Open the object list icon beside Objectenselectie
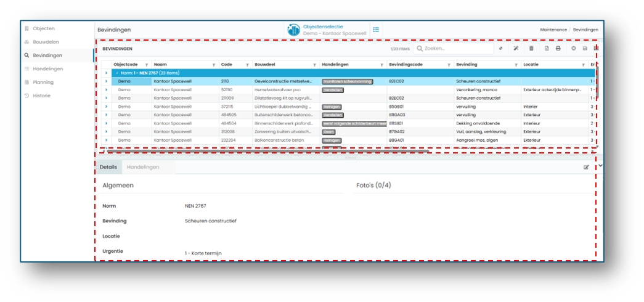 point(376,30)
